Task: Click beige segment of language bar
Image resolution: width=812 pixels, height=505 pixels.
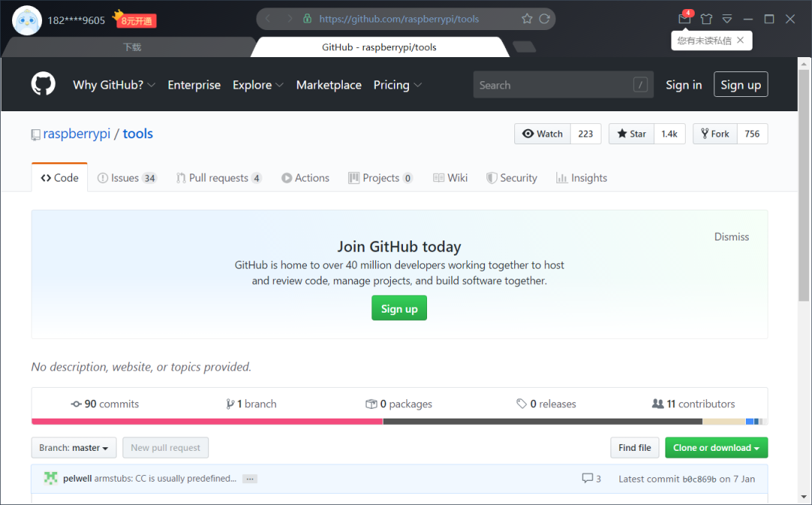Action: click(x=724, y=422)
